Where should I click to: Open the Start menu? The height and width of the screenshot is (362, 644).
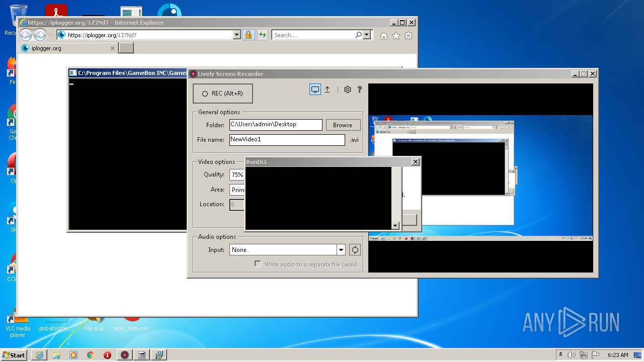14,355
